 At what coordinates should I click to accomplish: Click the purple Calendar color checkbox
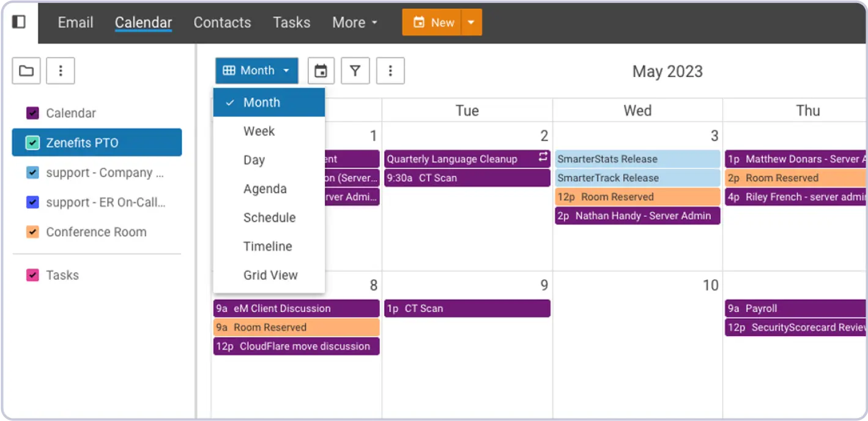(33, 113)
